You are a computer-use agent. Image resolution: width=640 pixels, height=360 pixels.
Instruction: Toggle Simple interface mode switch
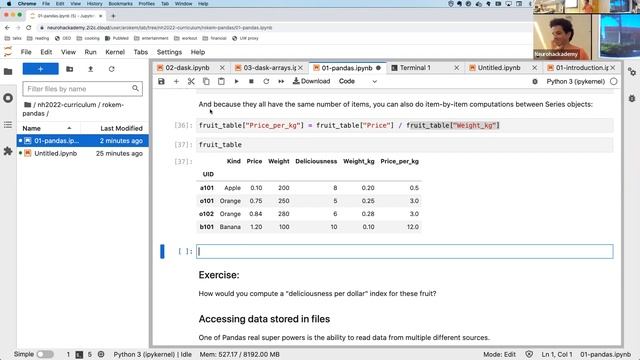pyautogui.click(x=45, y=354)
